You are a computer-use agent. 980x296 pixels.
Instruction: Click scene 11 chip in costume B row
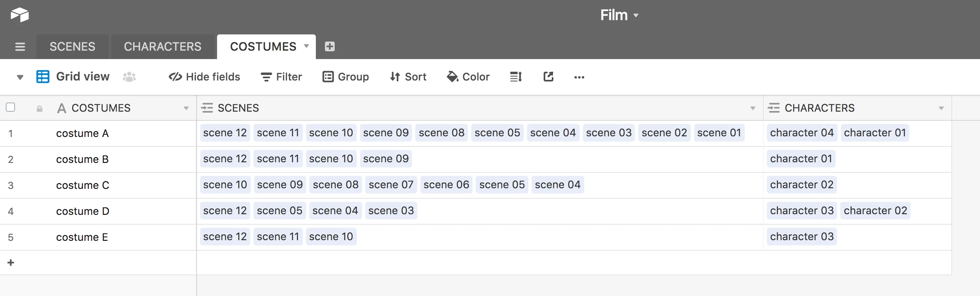(278, 158)
